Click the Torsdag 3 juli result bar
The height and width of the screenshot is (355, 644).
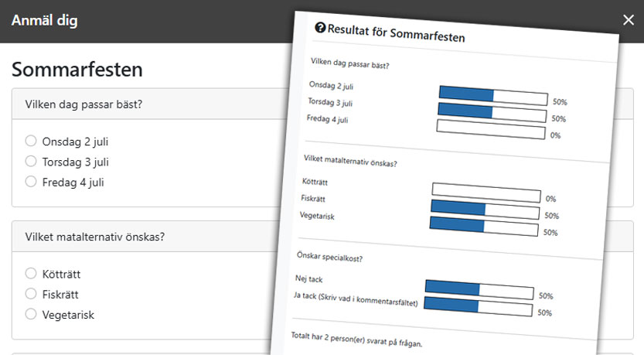coord(492,112)
